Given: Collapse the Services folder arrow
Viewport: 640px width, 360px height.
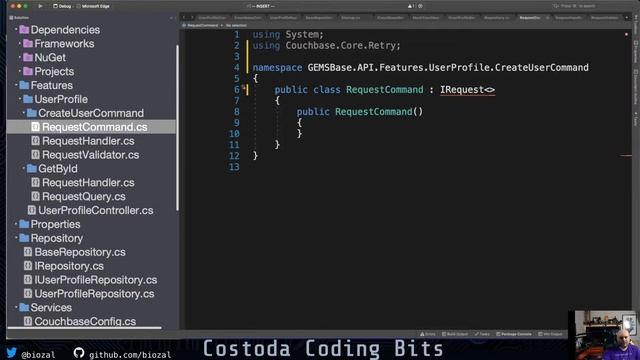Looking at the screenshot, I should [16, 307].
